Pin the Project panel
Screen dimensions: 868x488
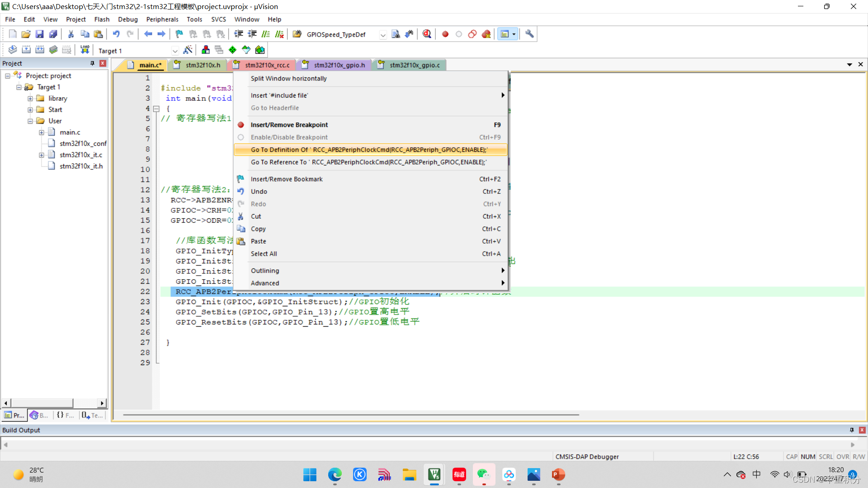[92, 63]
